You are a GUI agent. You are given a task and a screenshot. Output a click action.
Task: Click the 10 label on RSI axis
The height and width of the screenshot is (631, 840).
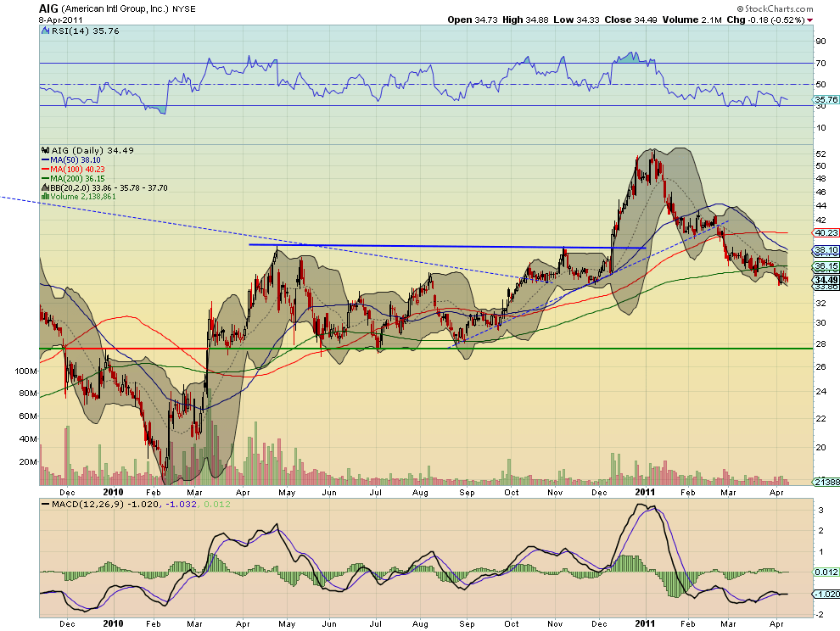pos(820,127)
